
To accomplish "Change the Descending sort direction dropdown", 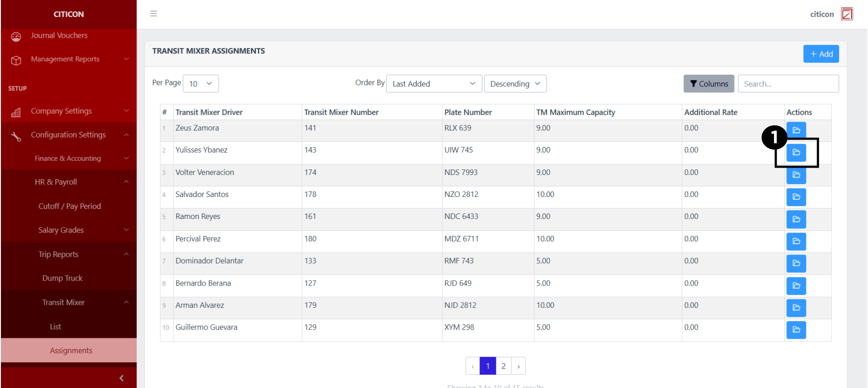I will click(x=515, y=84).
